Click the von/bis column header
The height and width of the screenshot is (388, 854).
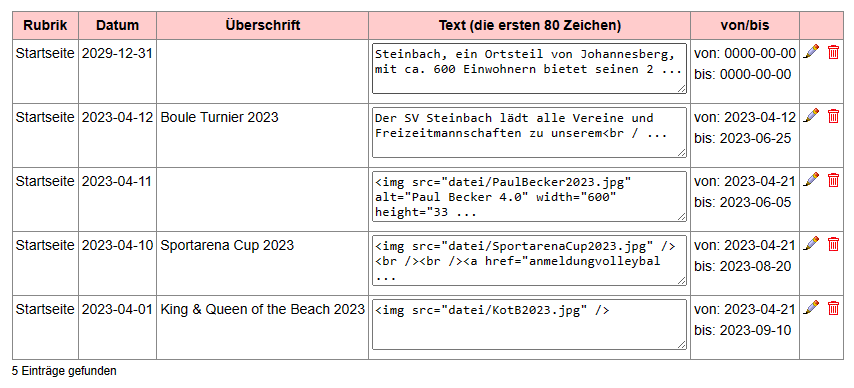coord(745,25)
